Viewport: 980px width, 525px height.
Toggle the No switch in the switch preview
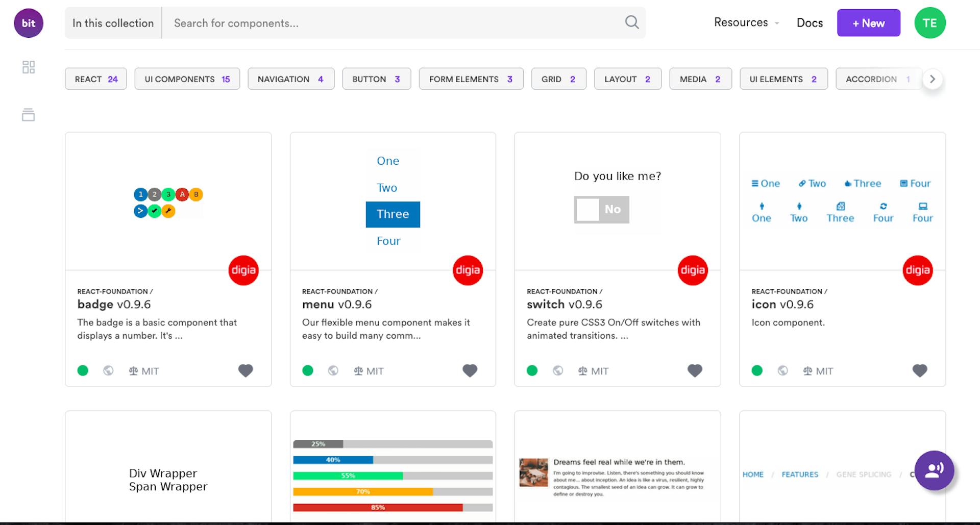point(601,209)
